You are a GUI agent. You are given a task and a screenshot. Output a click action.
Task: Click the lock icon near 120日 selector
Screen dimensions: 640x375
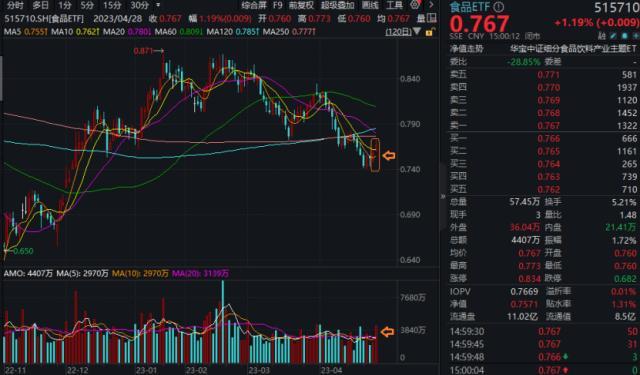[x=429, y=32]
